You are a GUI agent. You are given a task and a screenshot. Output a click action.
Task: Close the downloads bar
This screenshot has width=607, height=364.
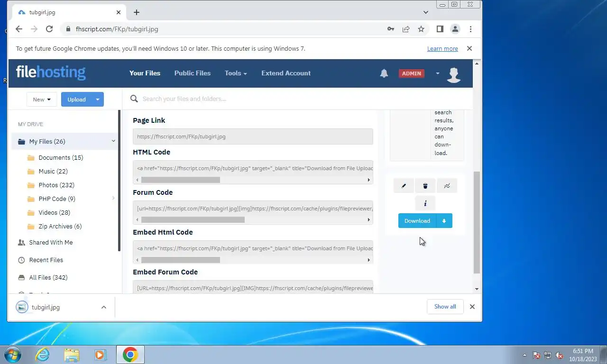[472, 307]
